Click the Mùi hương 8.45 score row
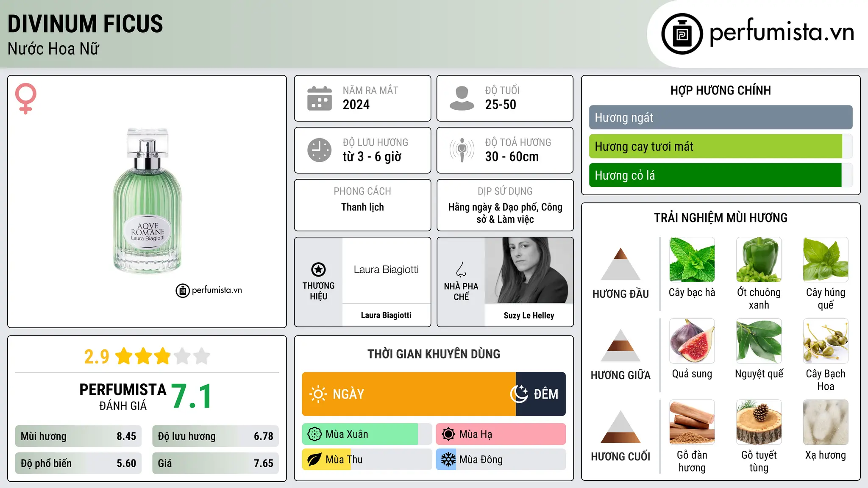The width and height of the screenshot is (868, 488). (78, 436)
